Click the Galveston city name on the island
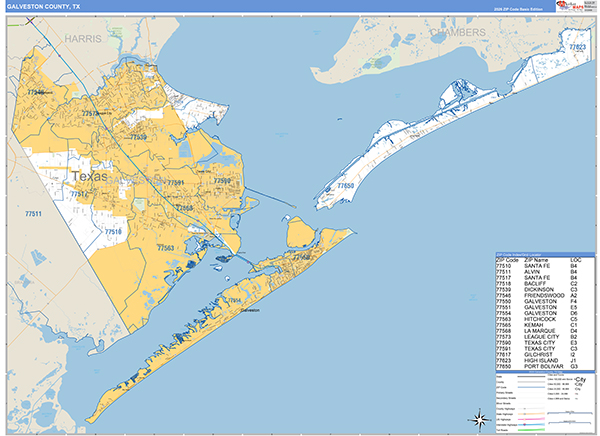 [250, 310]
